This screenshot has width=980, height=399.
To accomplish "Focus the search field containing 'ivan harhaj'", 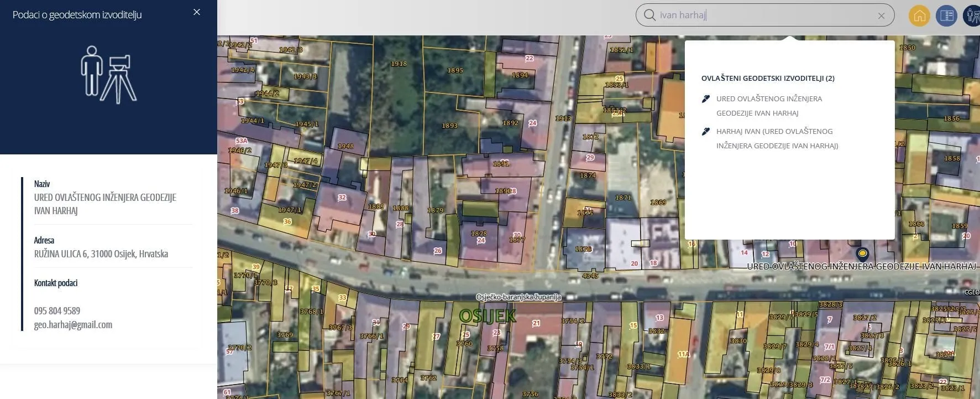I will (763, 15).
